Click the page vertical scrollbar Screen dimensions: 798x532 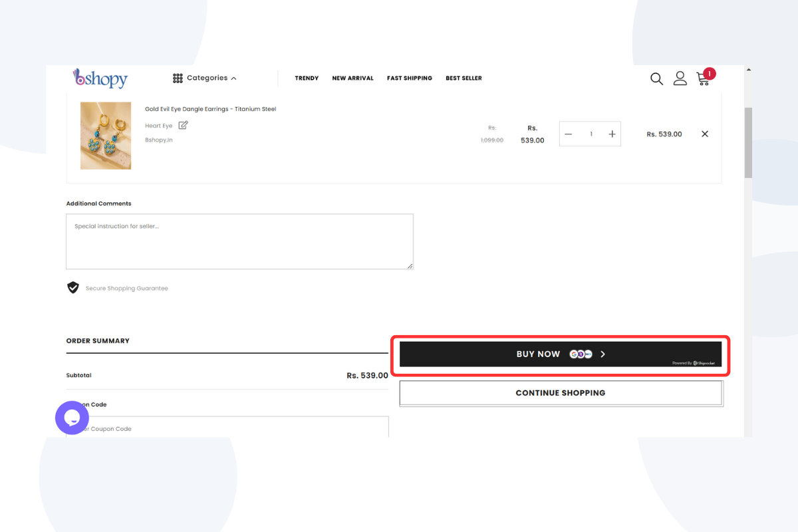748,143
